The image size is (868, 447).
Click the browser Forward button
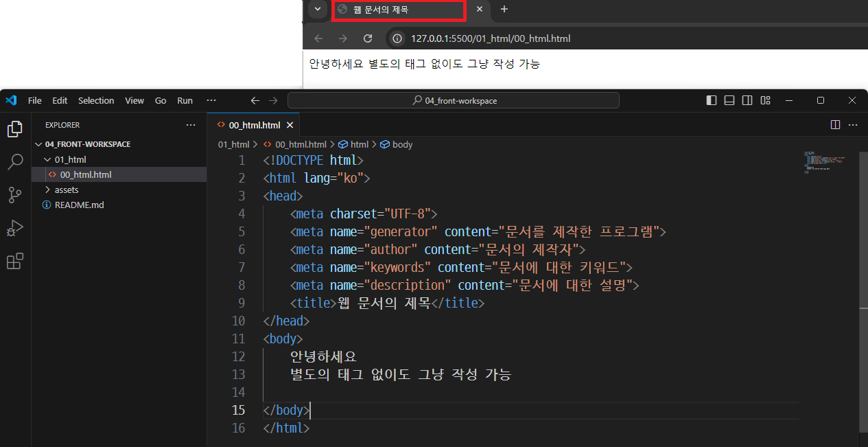tap(343, 38)
